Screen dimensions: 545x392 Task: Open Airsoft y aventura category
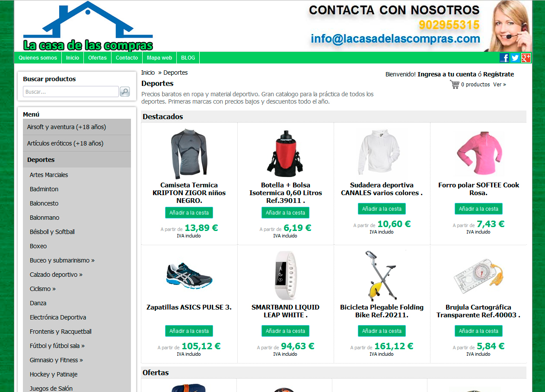click(x=77, y=127)
